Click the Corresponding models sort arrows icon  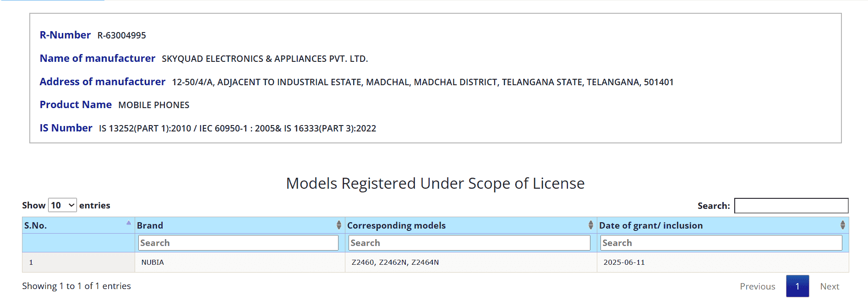[x=591, y=225]
